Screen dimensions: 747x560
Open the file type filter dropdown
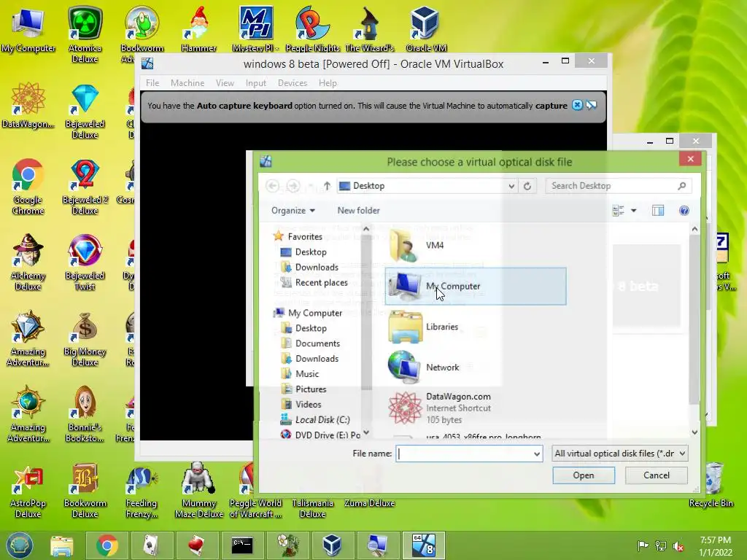pyautogui.click(x=620, y=454)
